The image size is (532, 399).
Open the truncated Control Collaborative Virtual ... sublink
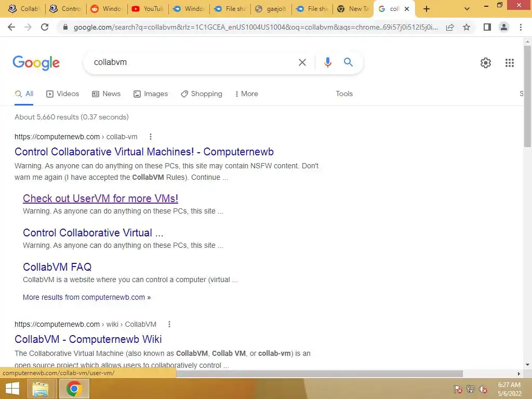click(93, 233)
